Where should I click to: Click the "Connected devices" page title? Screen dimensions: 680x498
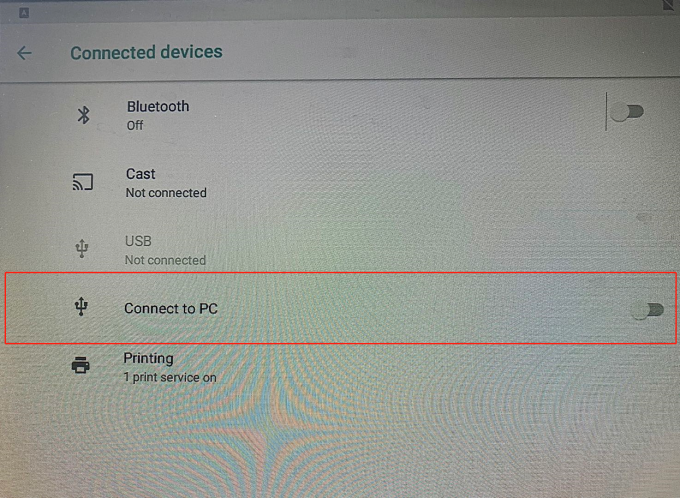tap(146, 52)
